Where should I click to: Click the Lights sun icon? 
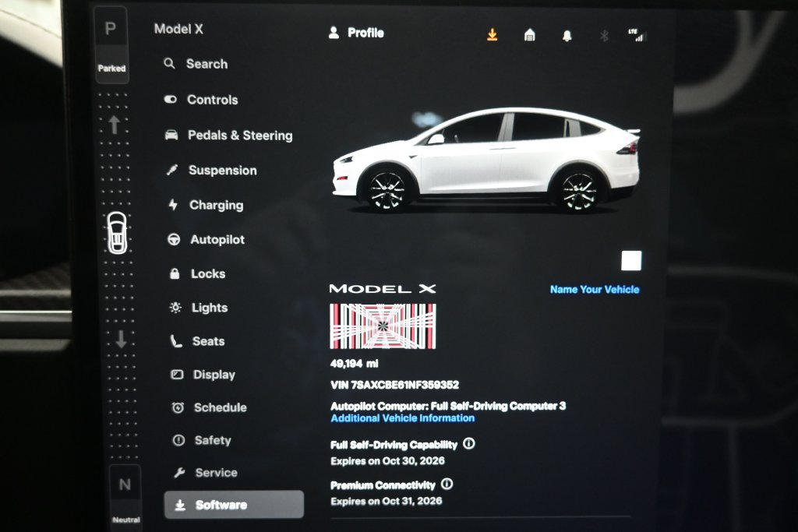(175, 307)
